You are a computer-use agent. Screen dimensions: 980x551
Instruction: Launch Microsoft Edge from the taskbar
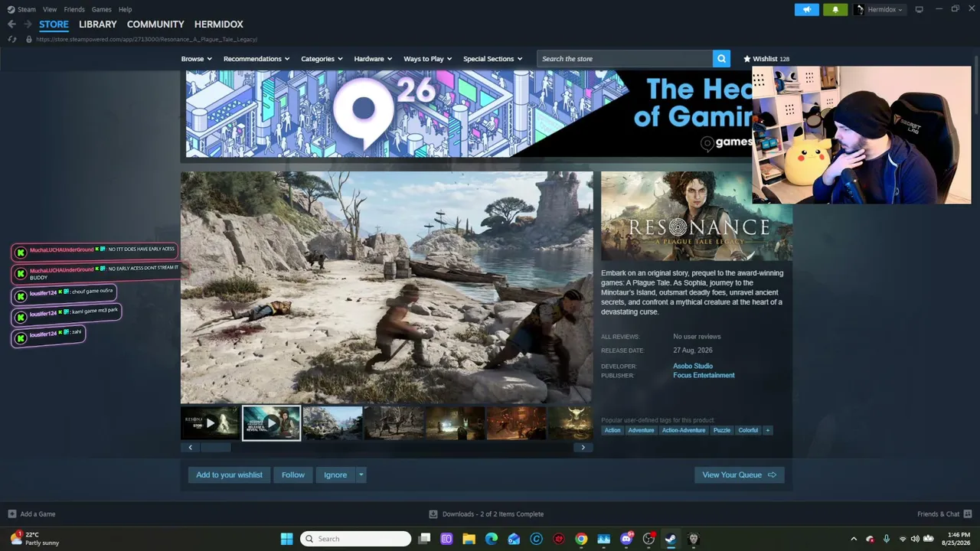492,539
